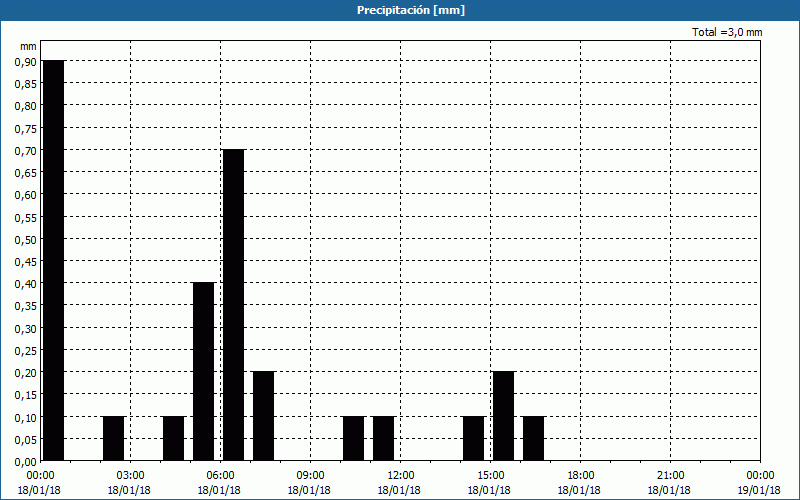Click the 0,65 y-axis value

[x=26, y=172]
